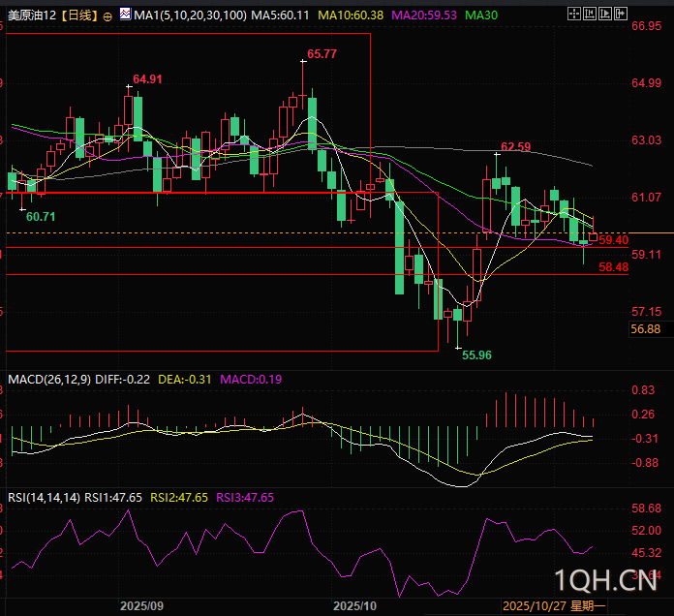Click the MA10:60.38 value label
Screen dimensions: 674x616
351,15
